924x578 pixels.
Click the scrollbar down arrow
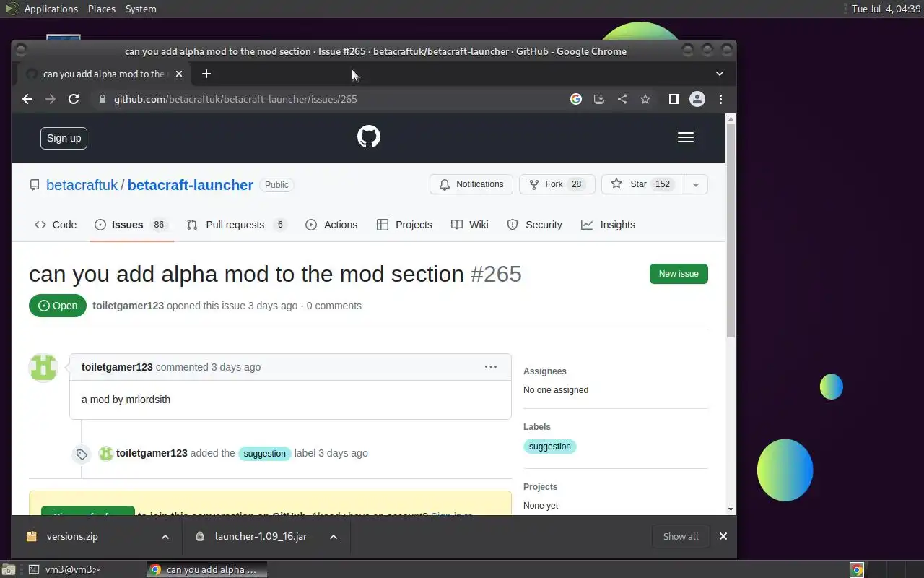pos(731,509)
